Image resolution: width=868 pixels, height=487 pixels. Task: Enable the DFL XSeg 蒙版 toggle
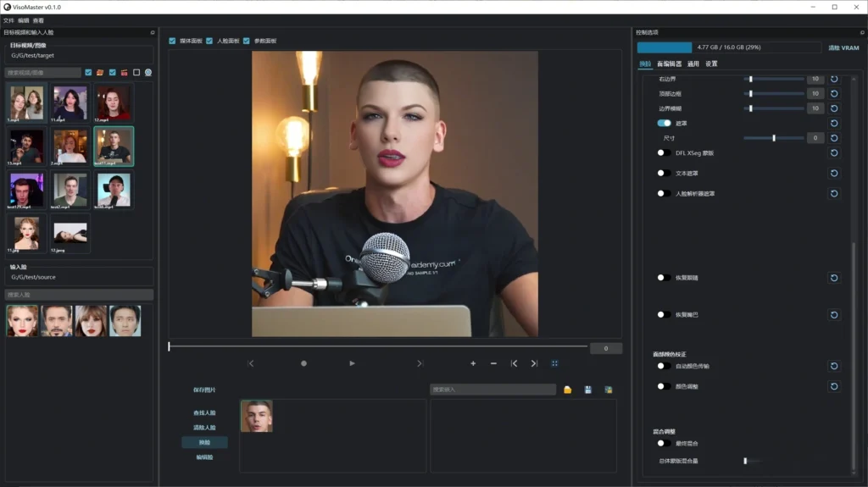click(664, 153)
